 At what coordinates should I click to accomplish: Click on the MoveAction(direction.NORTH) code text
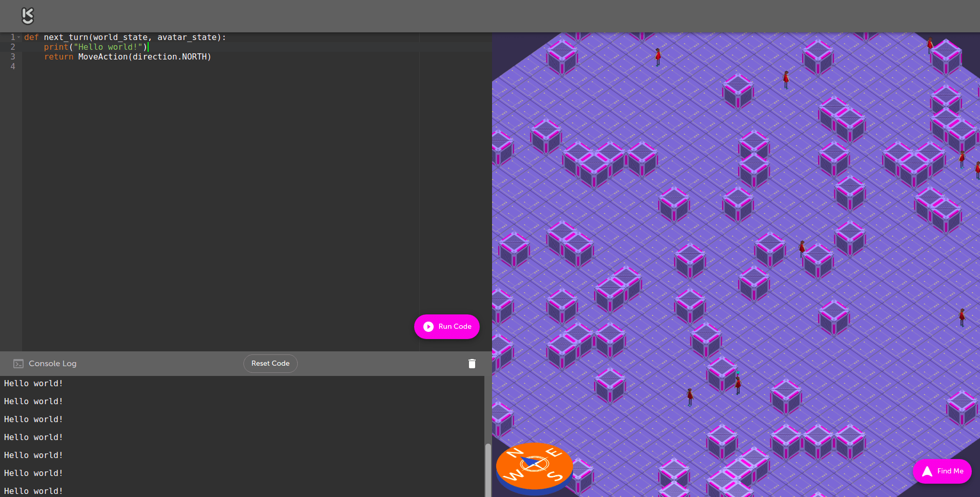(x=145, y=57)
